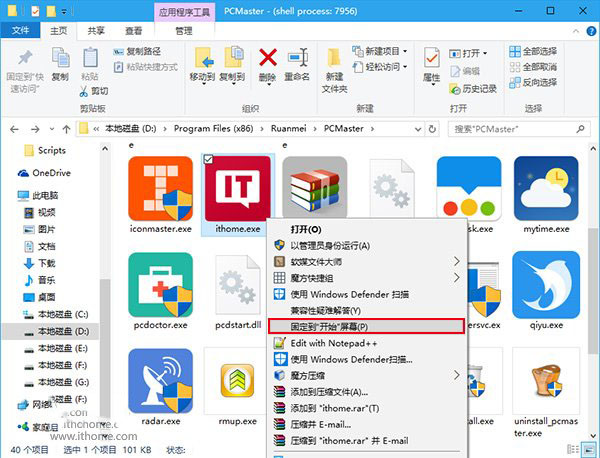
Task: Switch to large icons view button
Action: [x=587, y=449]
